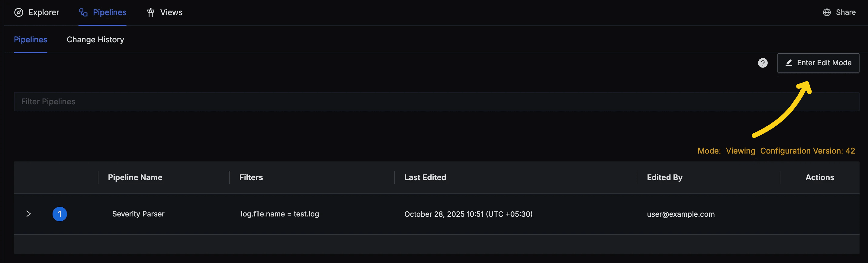Screen dimensions: 868x263
Task: Expand the Severity Parser pipeline row
Action: [x=29, y=214]
